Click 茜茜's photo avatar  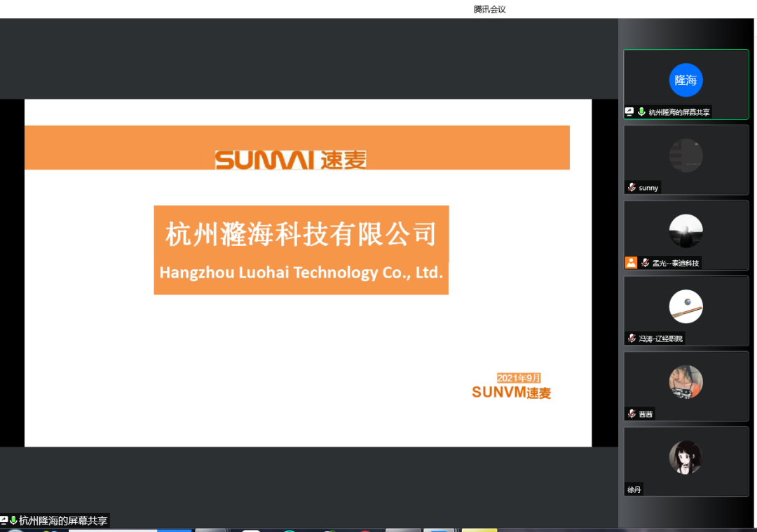tap(686, 381)
